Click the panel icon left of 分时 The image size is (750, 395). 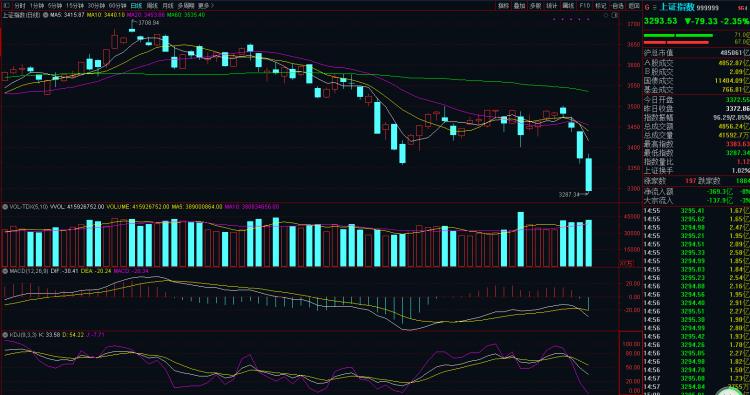(x=6, y=6)
